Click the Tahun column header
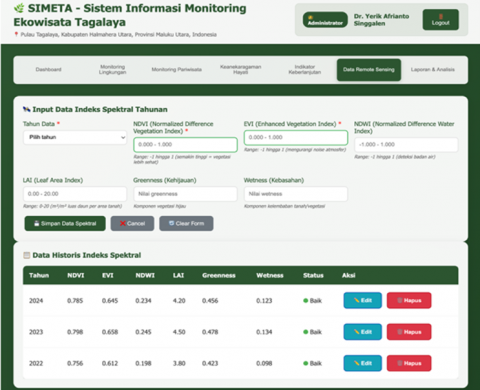This screenshot has width=480, height=390. pos(39,275)
